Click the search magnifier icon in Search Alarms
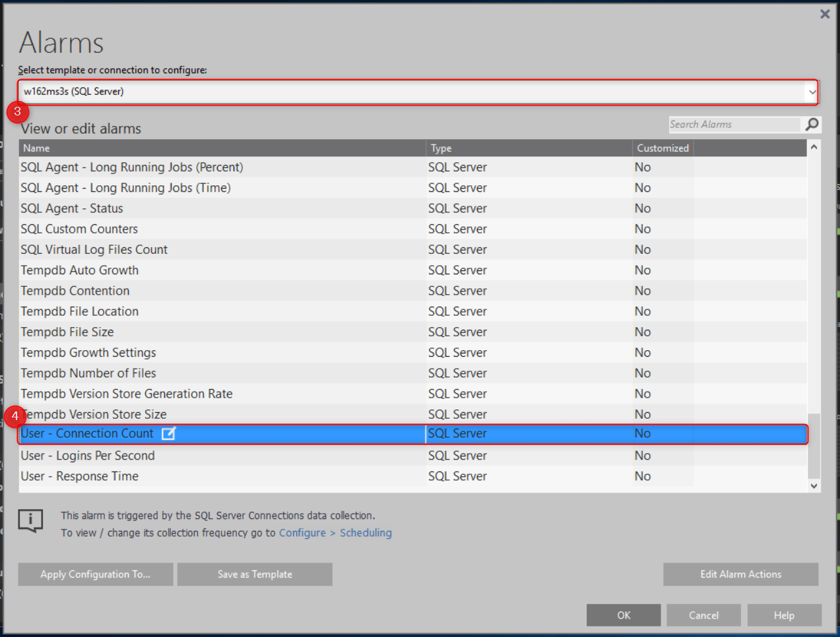The height and width of the screenshot is (637, 840). coord(812,124)
